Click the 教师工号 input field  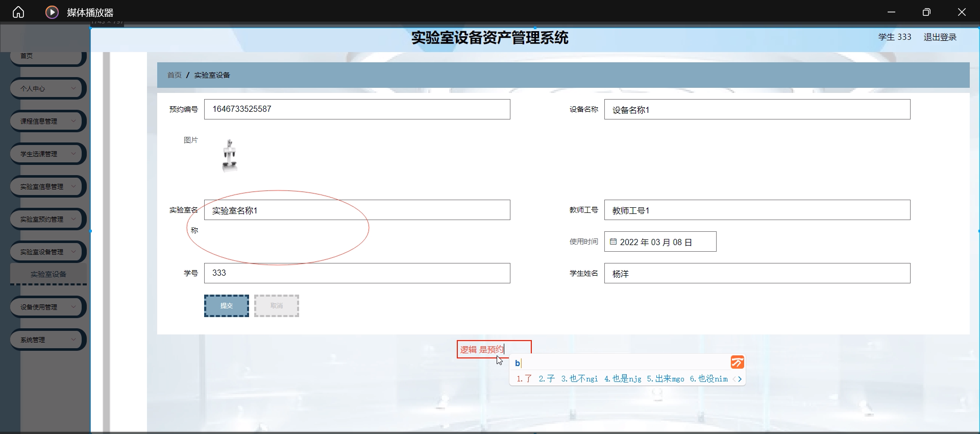757,210
